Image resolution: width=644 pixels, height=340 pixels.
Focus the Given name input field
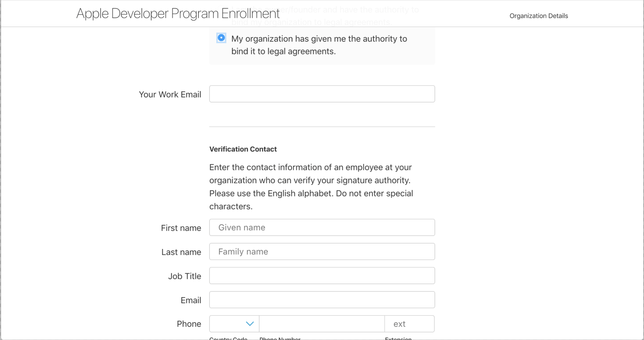tap(321, 227)
